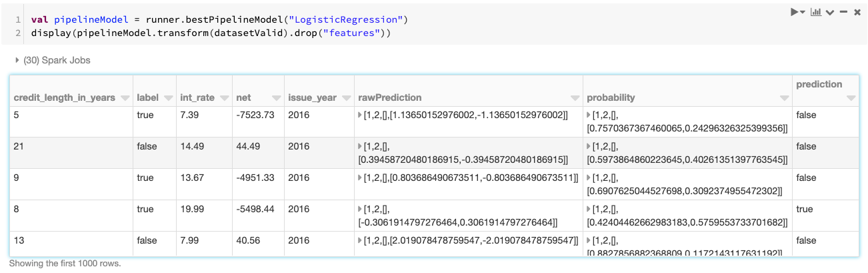This screenshot has width=868, height=273.
Task: Place cursor in the bestPipelineModel code line
Action: (x=220, y=20)
